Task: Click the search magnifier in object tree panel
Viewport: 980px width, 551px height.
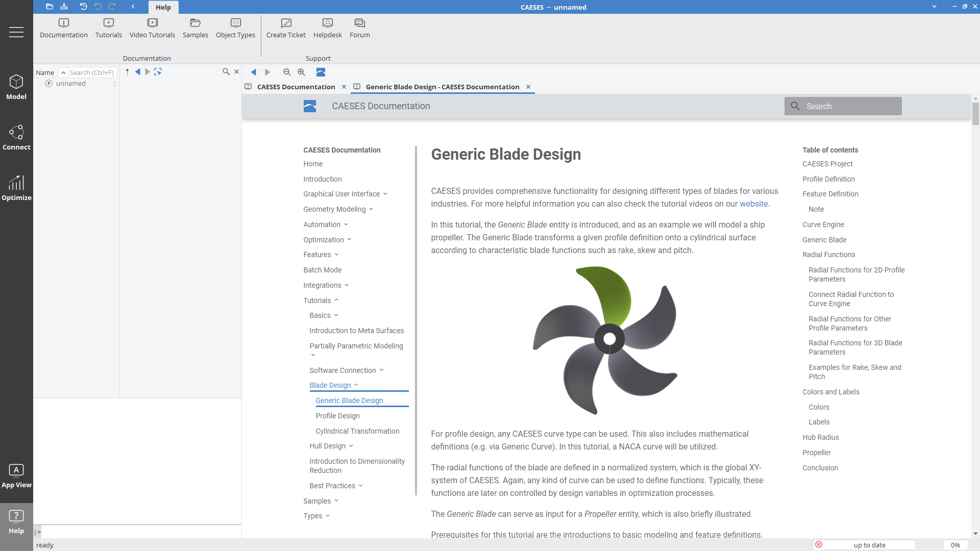Action: tap(226, 72)
